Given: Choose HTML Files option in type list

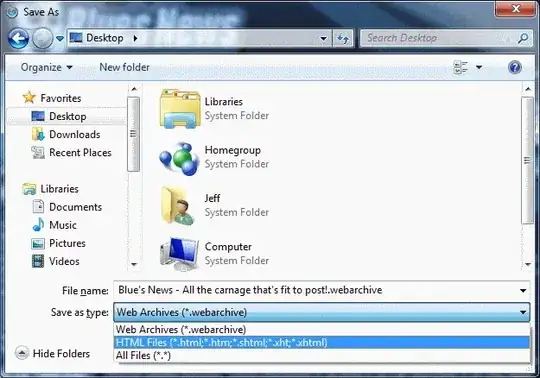Looking at the screenshot, I should pyautogui.click(x=322, y=343).
